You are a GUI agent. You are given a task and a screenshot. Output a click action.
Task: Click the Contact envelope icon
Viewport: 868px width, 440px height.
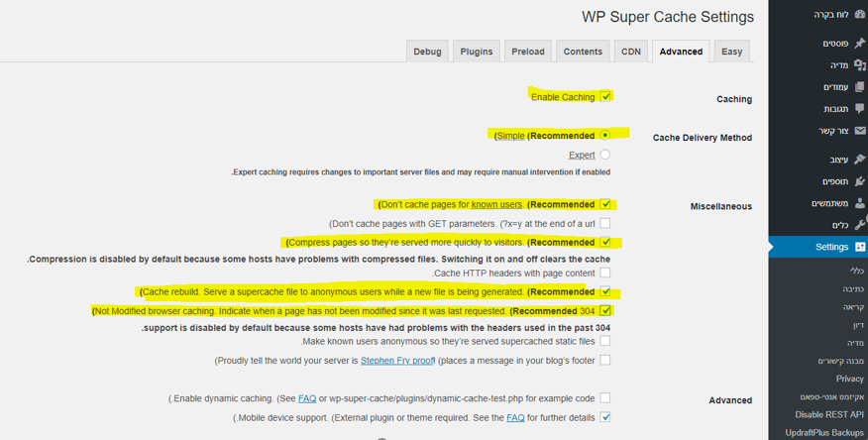[x=860, y=131]
